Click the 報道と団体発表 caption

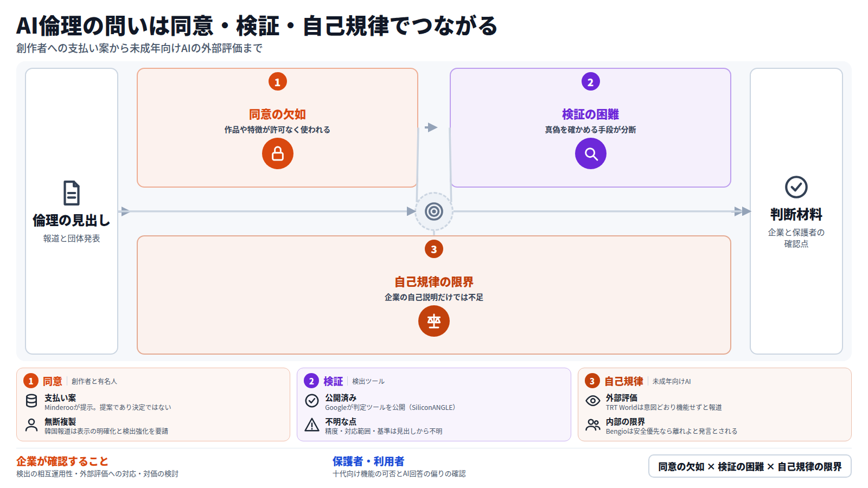coord(72,239)
